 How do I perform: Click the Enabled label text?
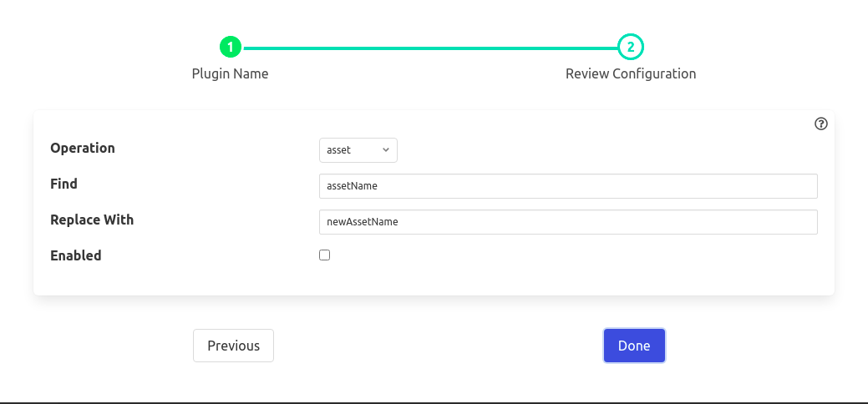76,255
